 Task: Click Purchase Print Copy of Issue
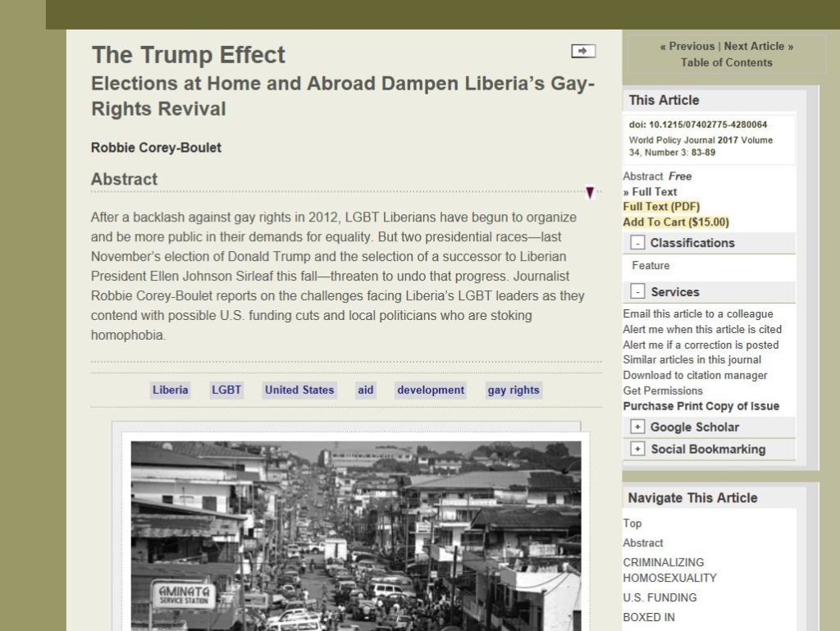coord(701,406)
